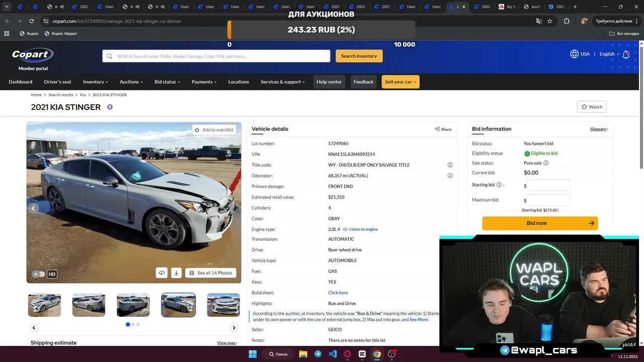Click the USA globe icon
Image resolution: width=644 pixels, height=362 pixels.
tap(574, 54)
